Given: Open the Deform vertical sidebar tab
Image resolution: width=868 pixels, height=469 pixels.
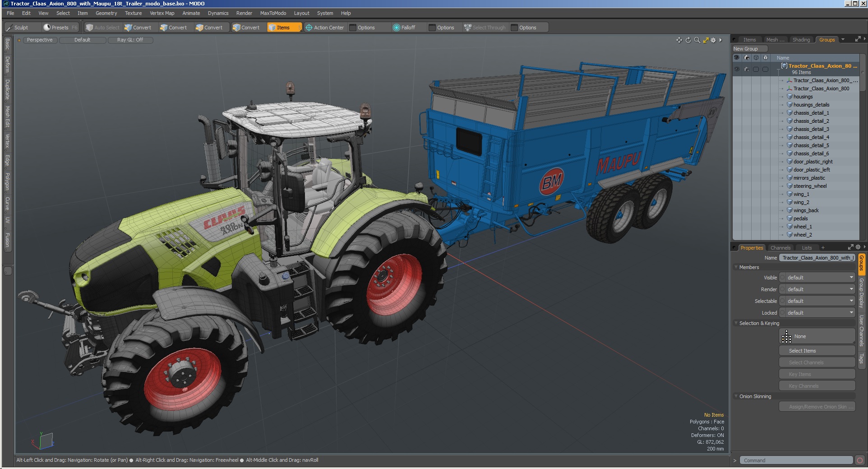Looking at the screenshot, I should click(7, 65).
